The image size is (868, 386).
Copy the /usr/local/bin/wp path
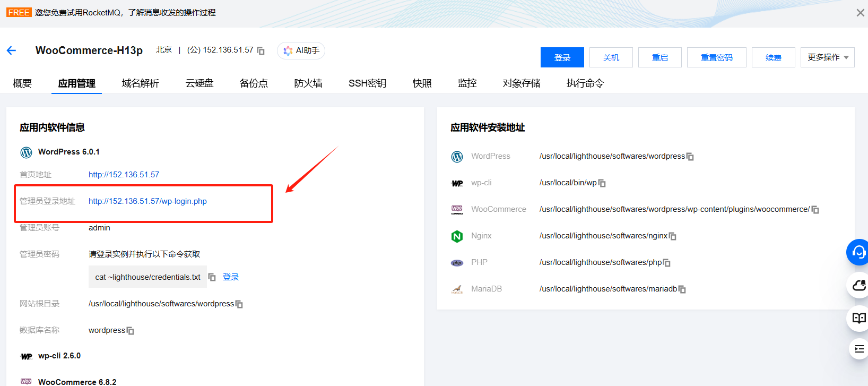tap(602, 183)
